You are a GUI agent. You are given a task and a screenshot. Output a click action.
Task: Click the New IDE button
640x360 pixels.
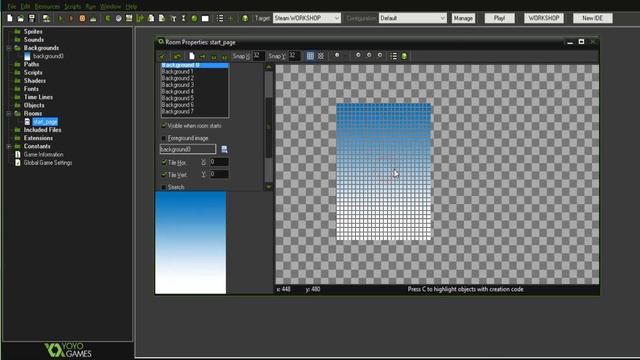[x=593, y=18]
